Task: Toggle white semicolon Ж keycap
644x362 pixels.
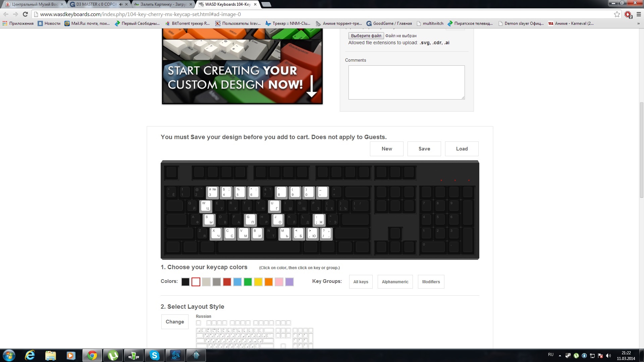Action: tap(319, 220)
